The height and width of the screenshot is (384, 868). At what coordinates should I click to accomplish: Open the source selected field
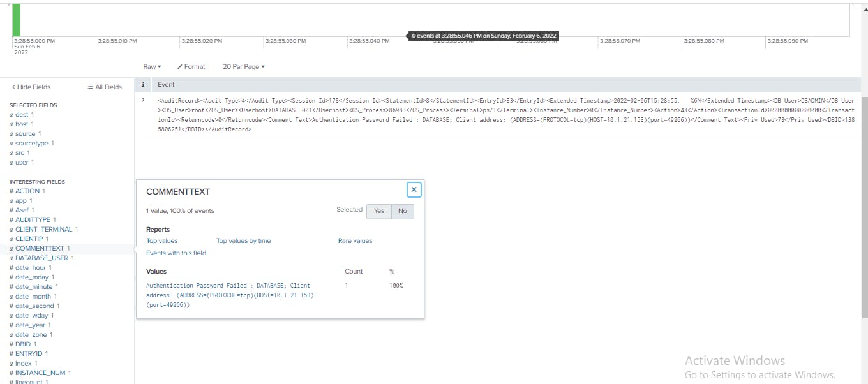pyautogui.click(x=25, y=134)
